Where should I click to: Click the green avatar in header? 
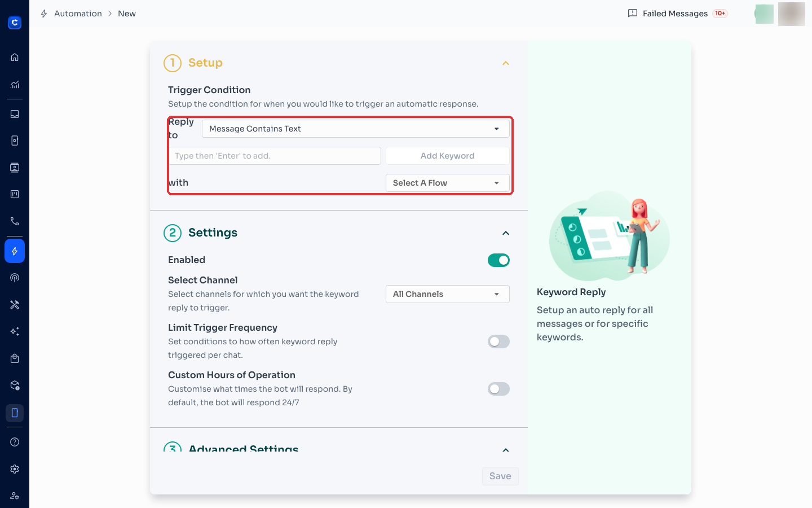pos(764,14)
